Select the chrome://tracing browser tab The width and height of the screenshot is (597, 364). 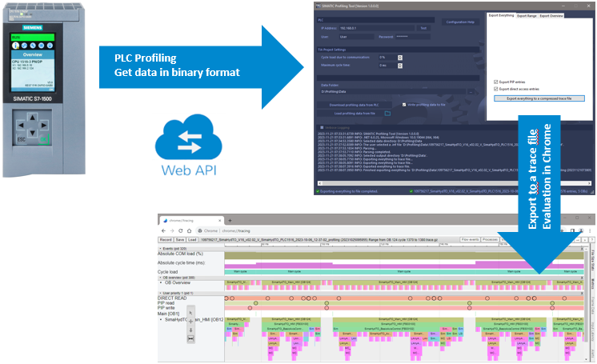(190, 221)
